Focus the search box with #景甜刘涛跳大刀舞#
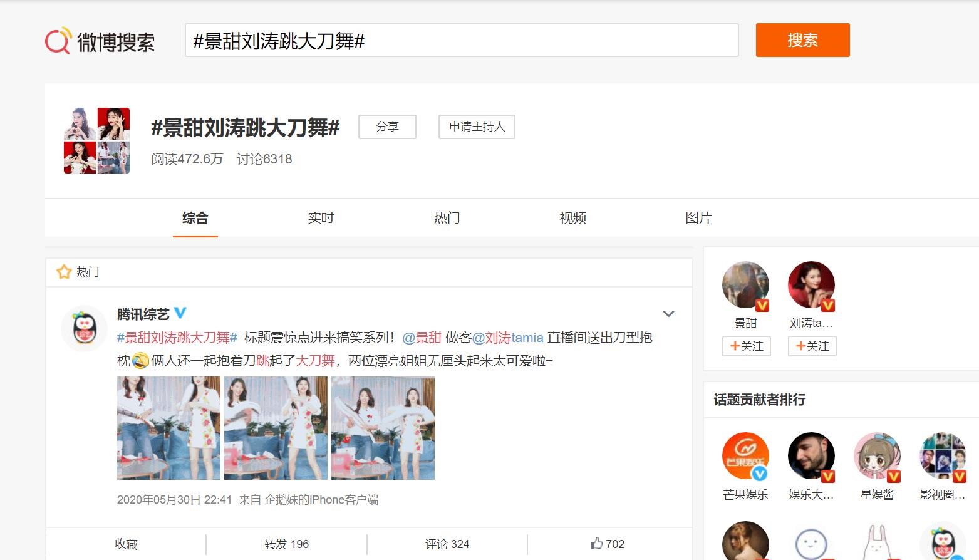 tap(462, 41)
